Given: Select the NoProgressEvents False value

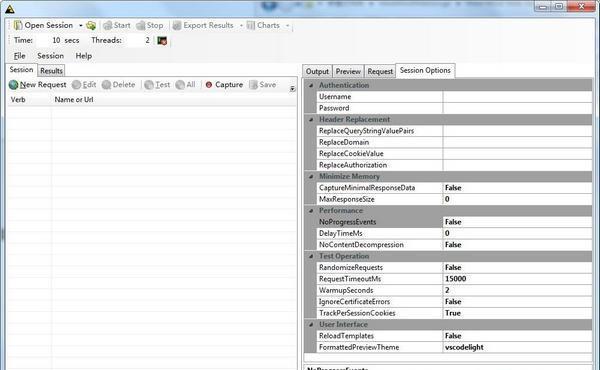Looking at the screenshot, I should tap(517, 222).
